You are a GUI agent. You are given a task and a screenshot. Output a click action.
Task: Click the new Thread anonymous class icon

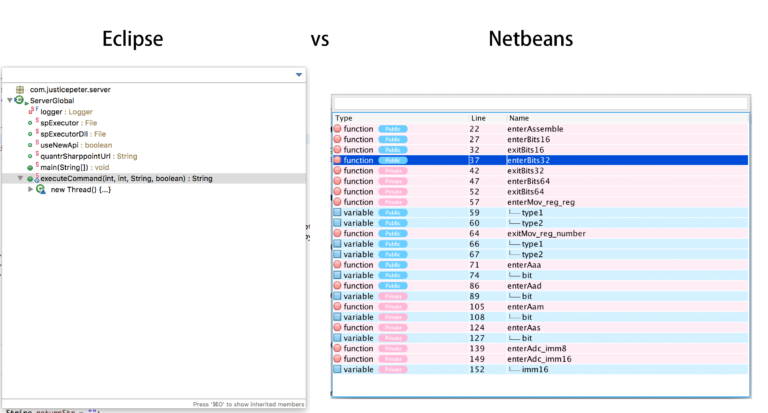point(41,190)
